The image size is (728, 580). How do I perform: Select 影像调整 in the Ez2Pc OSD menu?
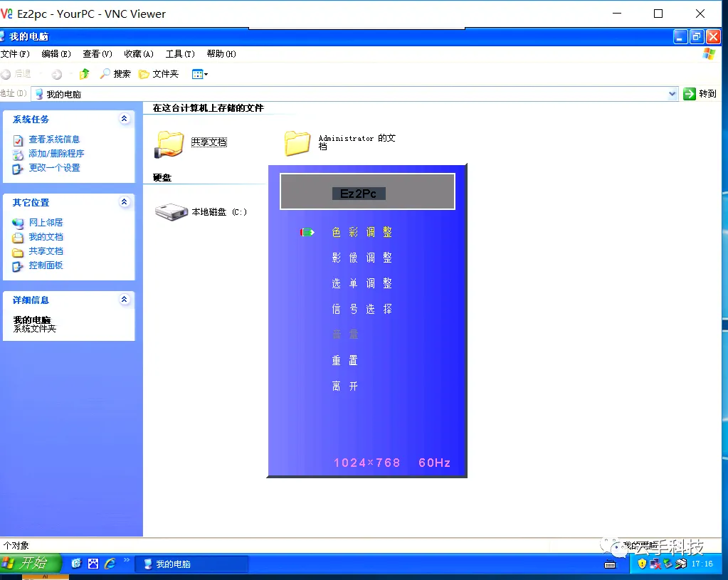click(362, 258)
